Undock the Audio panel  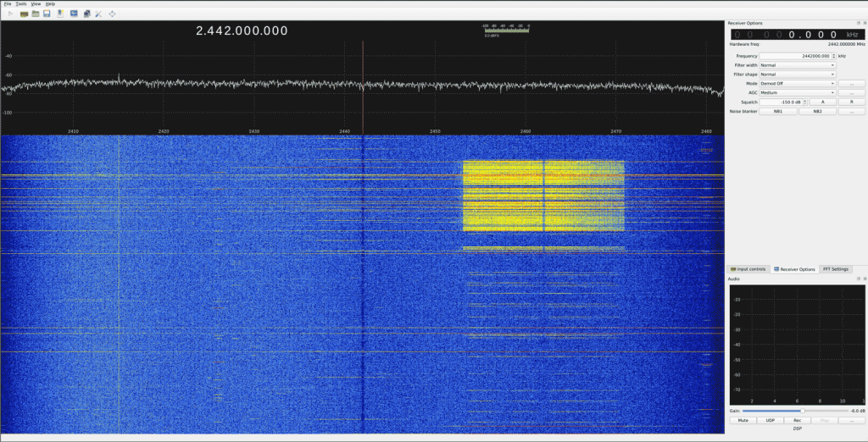click(858, 279)
